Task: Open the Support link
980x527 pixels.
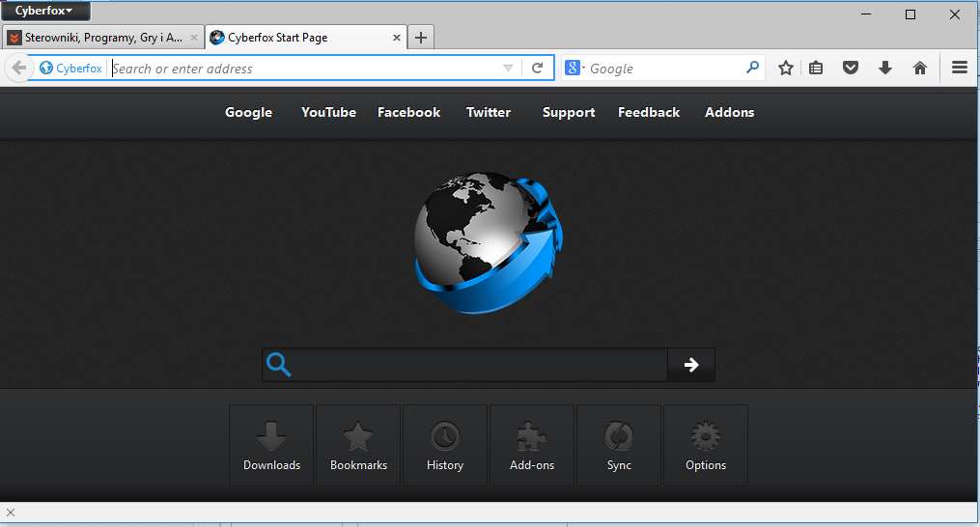Action: pos(569,113)
